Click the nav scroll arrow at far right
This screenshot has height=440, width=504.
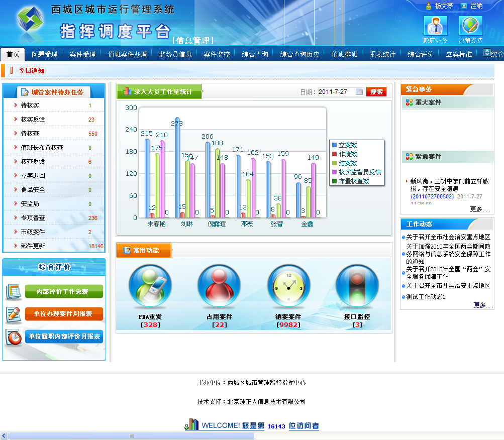487,52
